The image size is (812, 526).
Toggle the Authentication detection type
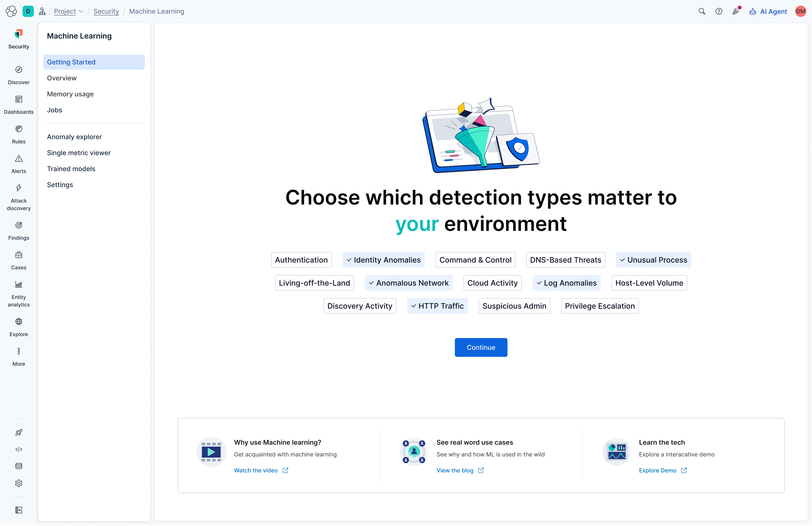pos(301,260)
